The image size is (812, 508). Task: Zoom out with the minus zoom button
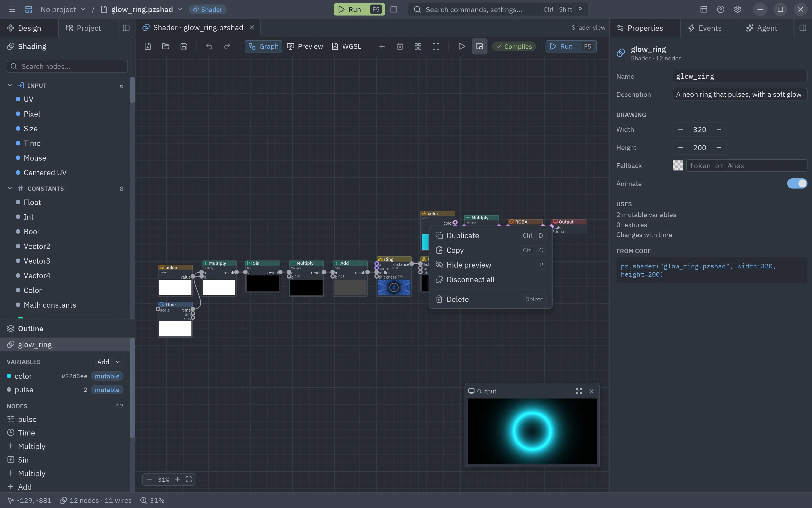150,479
